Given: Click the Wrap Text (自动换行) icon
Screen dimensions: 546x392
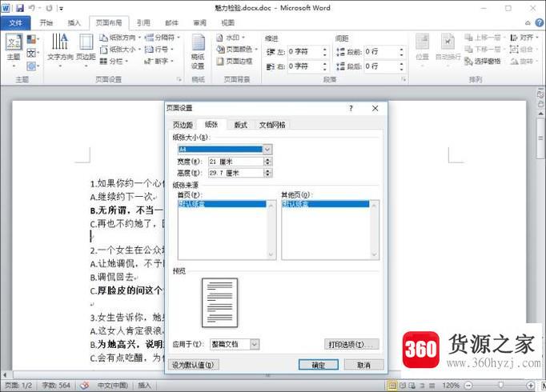Looking at the screenshot, I should tap(448, 50).
